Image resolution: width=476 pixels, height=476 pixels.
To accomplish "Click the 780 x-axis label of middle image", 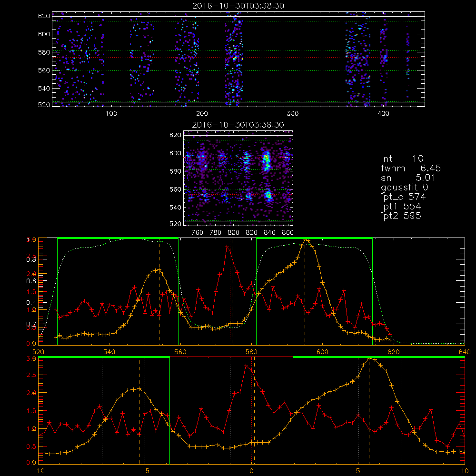I will (x=216, y=233).
